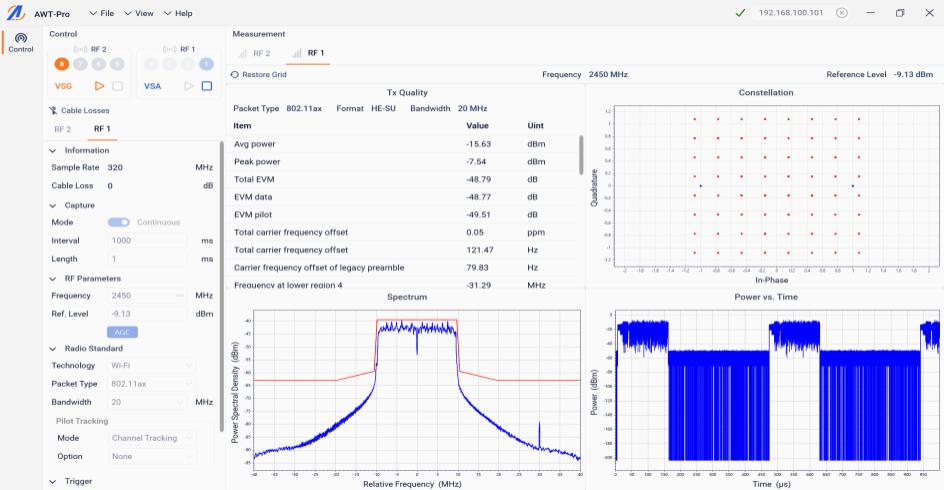Open the Packet Type dropdown showing 802.11ax
The image size is (944, 490).
pyautogui.click(x=152, y=384)
